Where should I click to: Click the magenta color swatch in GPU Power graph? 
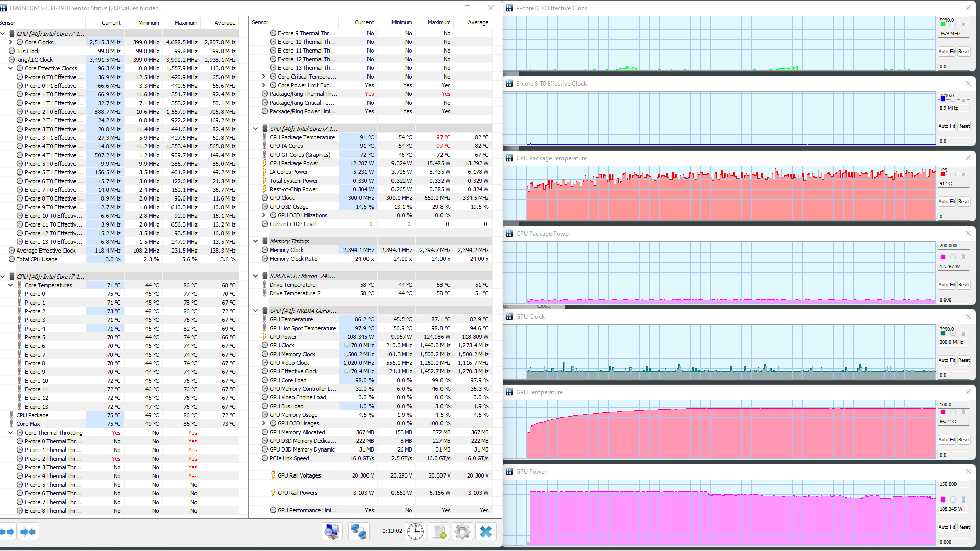943,499
